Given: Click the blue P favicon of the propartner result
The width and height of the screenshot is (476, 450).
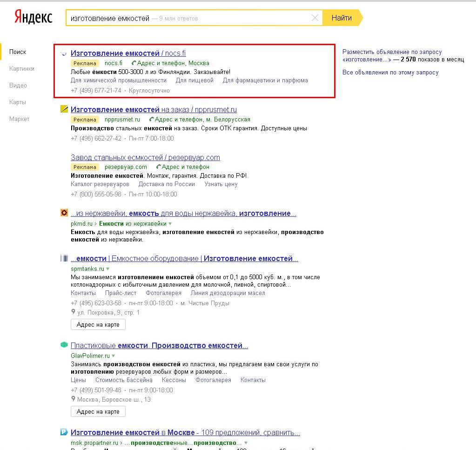Looking at the screenshot, I should 64,432.
